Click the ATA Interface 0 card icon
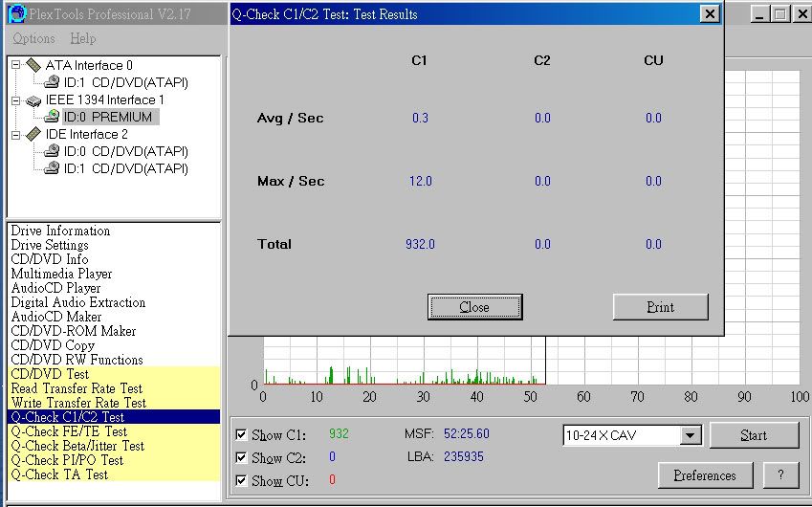This screenshot has height=507, width=812. 33,65
